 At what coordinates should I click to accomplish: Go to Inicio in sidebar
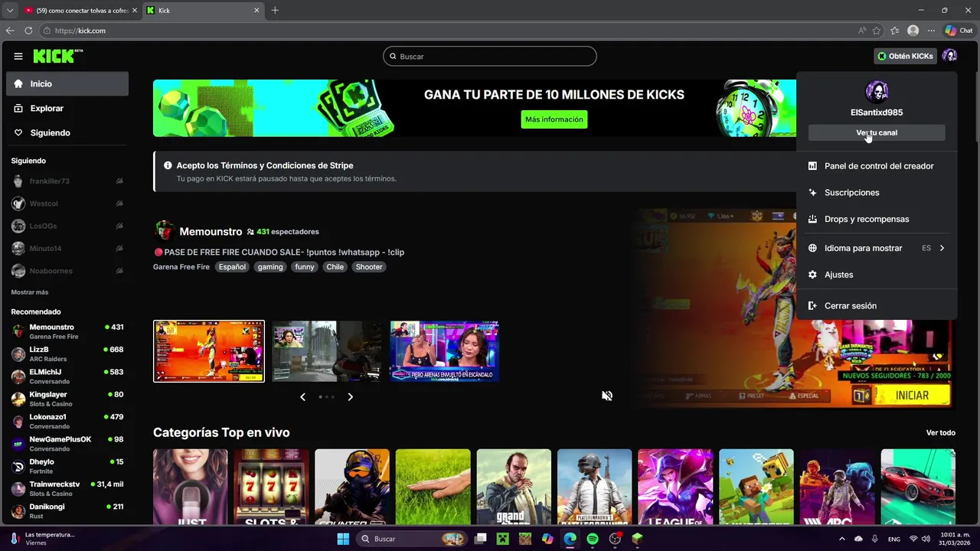pos(67,84)
